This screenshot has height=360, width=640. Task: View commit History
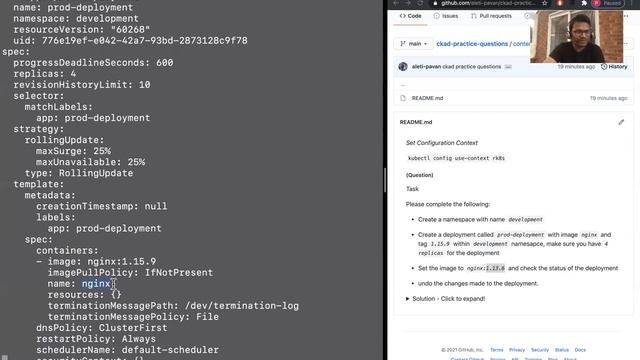[614, 67]
